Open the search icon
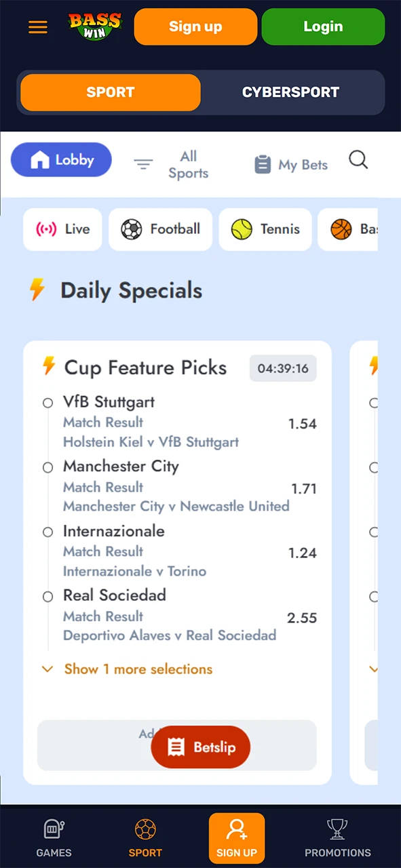 [x=358, y=160]
